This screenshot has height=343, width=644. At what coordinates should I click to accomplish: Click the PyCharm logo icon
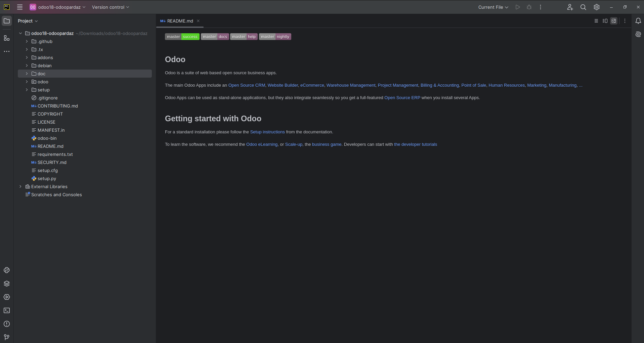[x=7, y=7]
